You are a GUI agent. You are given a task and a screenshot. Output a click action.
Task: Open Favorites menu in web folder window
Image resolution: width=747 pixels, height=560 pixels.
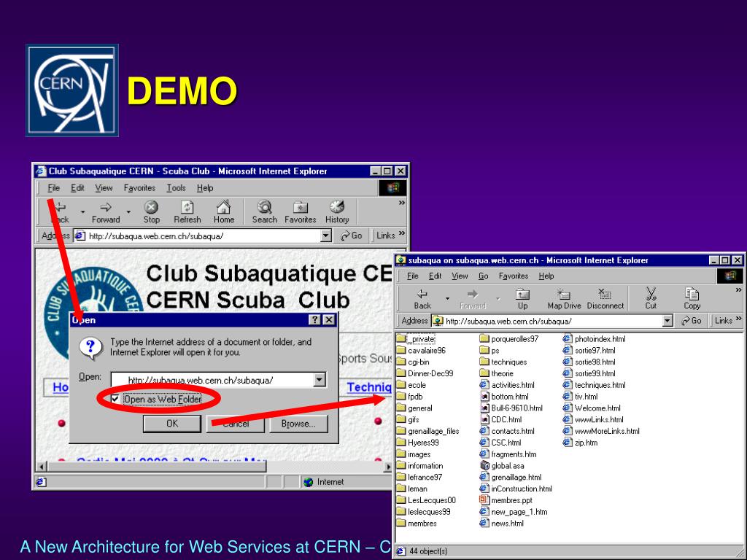click(513, 276)
